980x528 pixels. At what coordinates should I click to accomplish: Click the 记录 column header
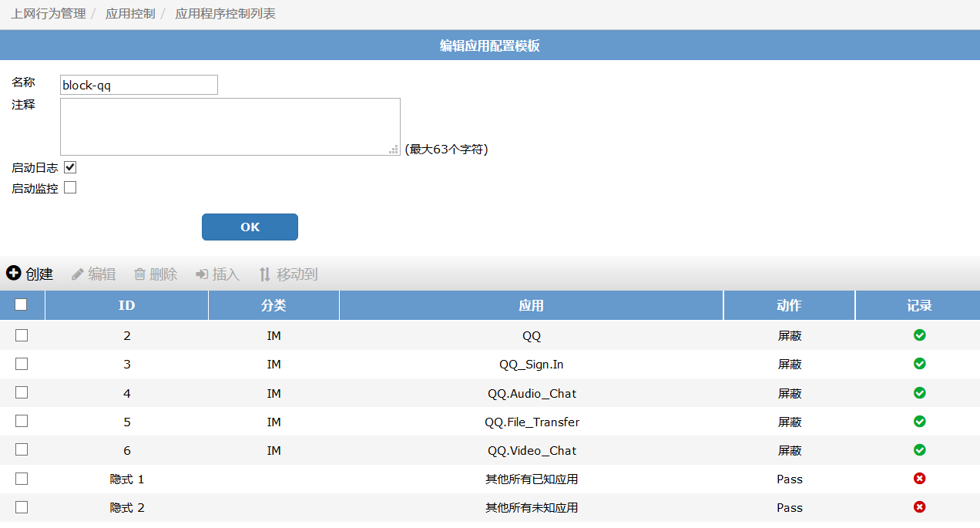click(x=919, y=305)
